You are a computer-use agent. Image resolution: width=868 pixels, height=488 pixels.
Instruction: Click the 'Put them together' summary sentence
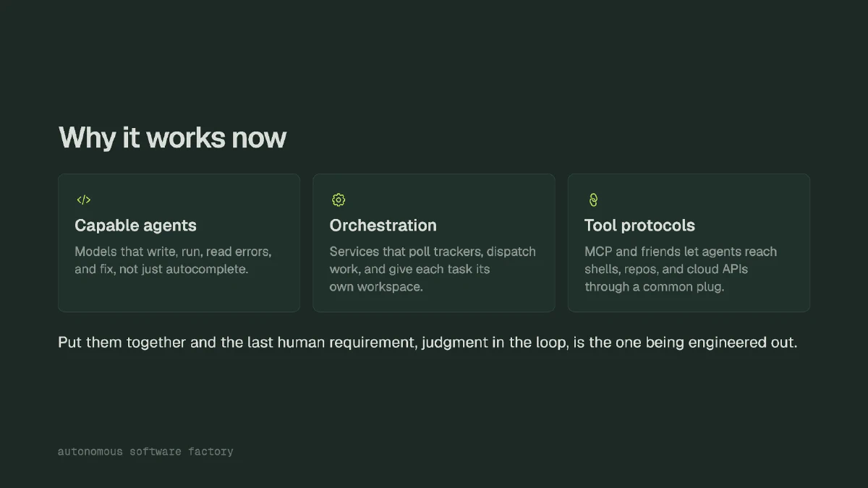pos(427,342)
